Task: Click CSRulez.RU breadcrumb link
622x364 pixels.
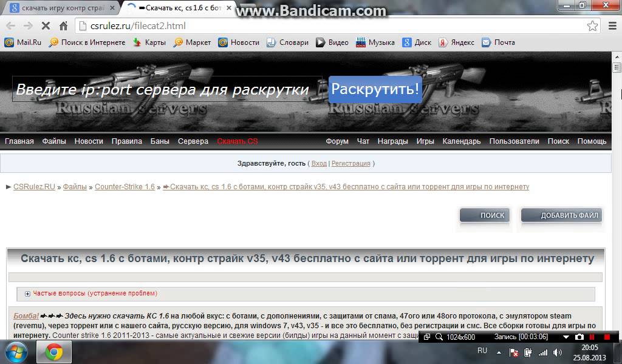Action: pyautogui.click(x=34, y=187)
